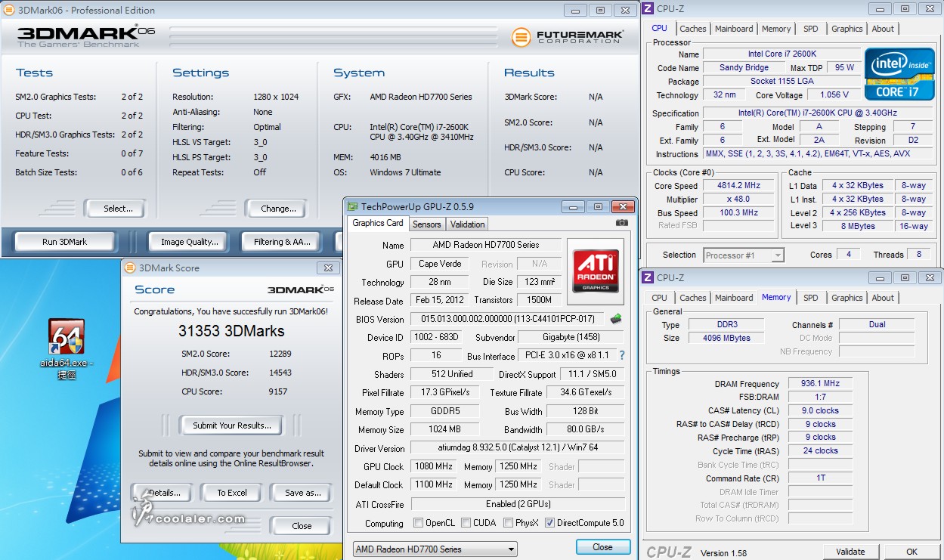Click the CPU Score 9157 value
The width and height of the screenshot is (944, 560).
coord(280,391)
